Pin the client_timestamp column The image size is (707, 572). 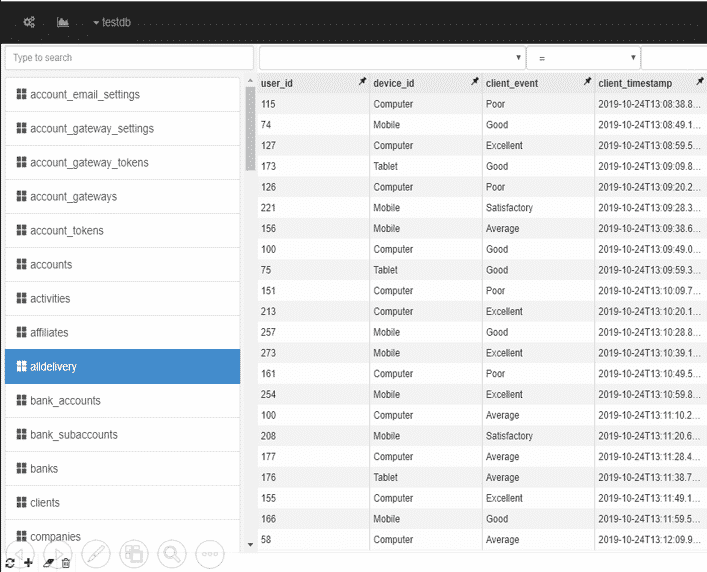[699, 82]
